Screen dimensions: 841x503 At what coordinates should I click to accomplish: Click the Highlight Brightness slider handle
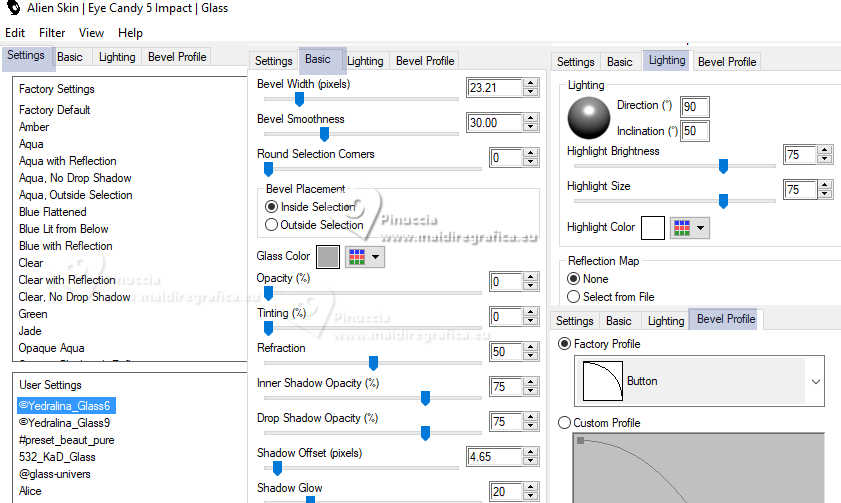[x=723, y=166]
